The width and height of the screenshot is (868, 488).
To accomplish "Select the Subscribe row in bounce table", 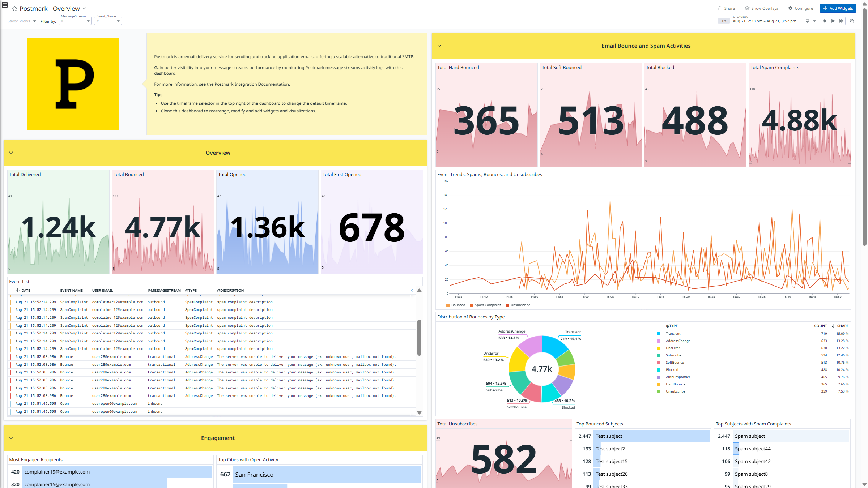I will point(752,355).
